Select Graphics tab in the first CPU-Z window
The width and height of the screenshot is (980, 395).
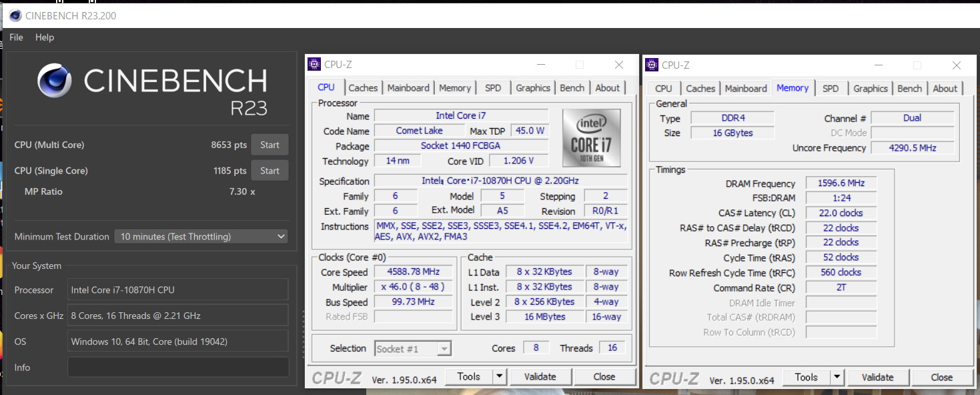click(533, 88)
